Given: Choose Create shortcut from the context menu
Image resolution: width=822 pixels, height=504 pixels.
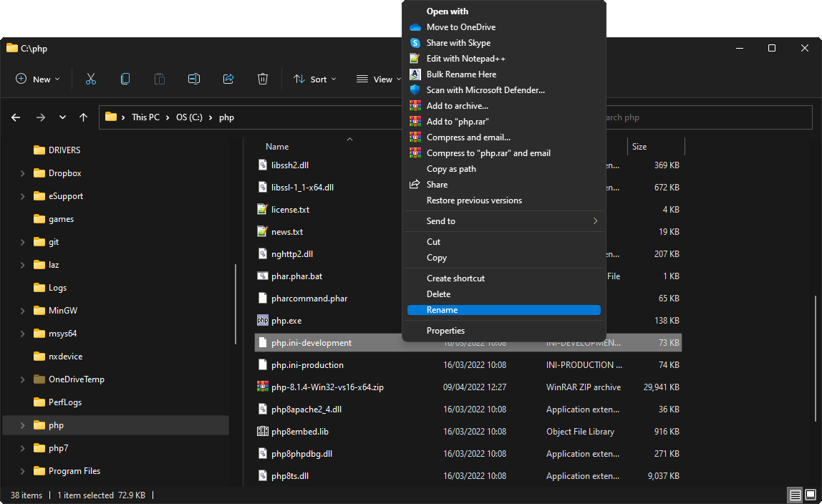Looking at the screenshot, I should coord(504,278).
